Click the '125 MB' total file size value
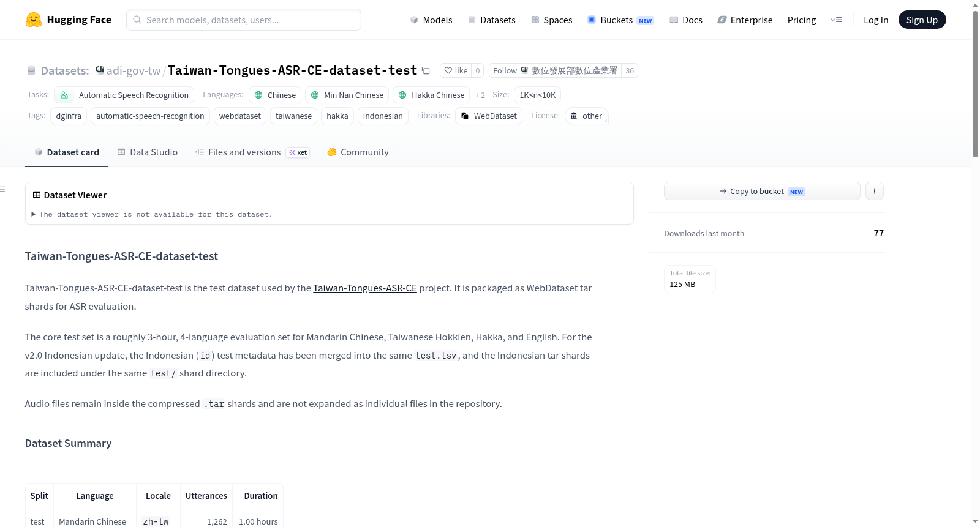 [682, 284]
